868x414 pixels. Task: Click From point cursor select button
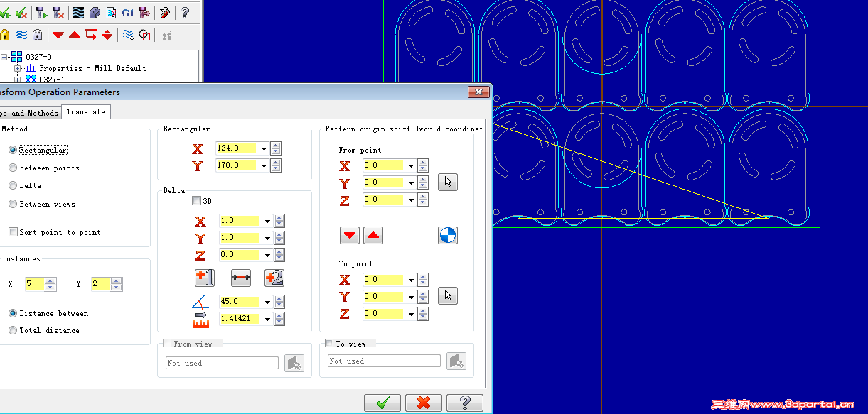click(448, 182)
